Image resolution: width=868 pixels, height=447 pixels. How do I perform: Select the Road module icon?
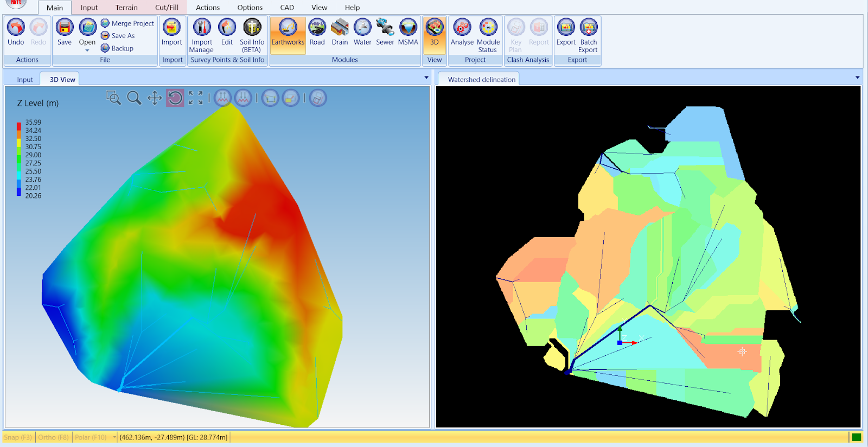click(x=317, y=33)
